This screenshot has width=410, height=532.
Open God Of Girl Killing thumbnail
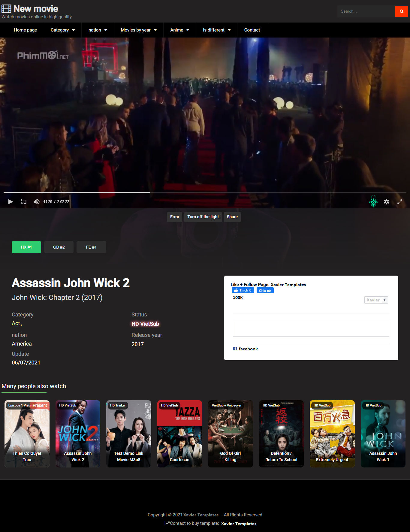pyautogui.click(x=231, y=434)
